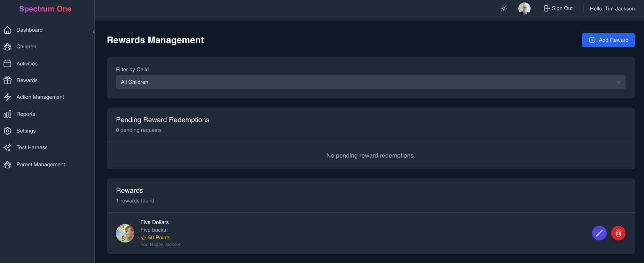
Task: Delete the Five Dollars reward with trash icon
Action: coord(618,233)
